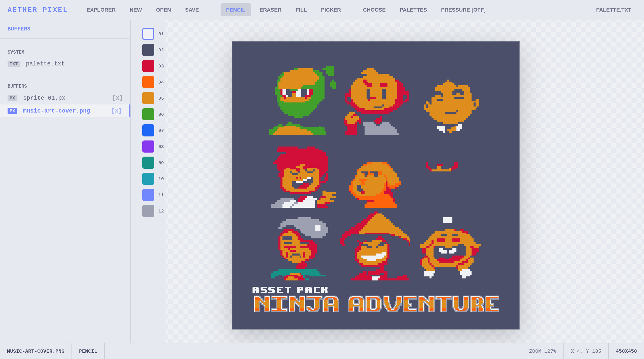The width and height of the screenshot is (644, 359).
Task: Save the current image
Action: point(192,10)
